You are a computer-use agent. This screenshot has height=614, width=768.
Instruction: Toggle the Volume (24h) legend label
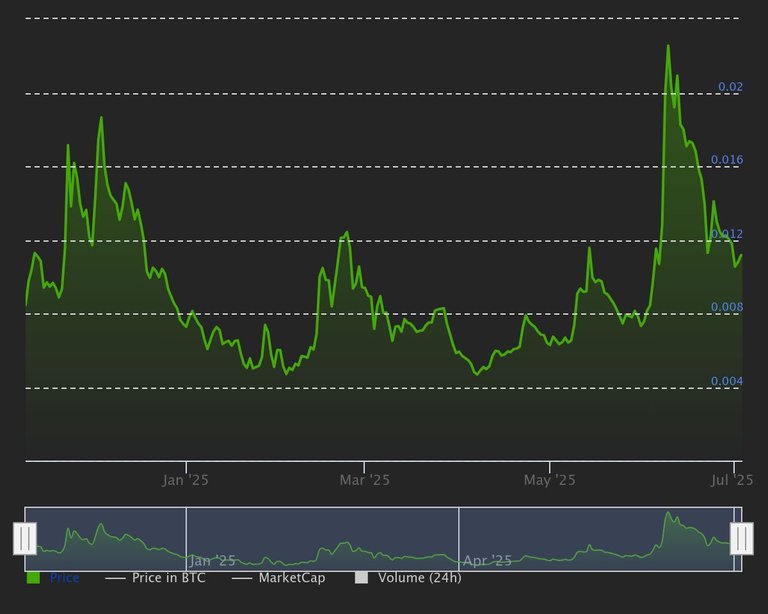tap(420, 578)
